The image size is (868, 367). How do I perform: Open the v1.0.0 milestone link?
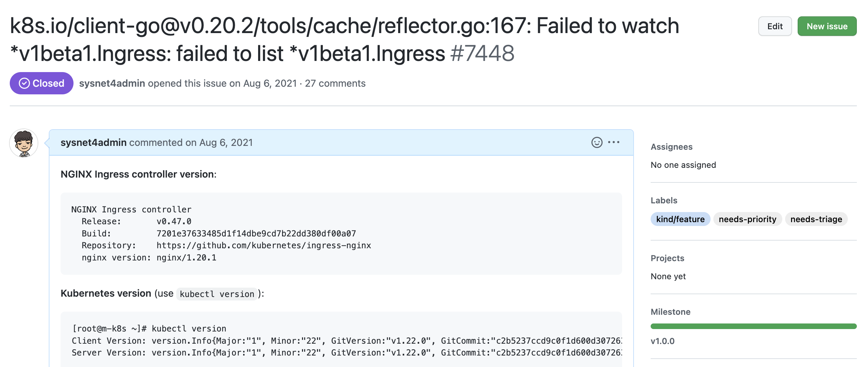662,341
